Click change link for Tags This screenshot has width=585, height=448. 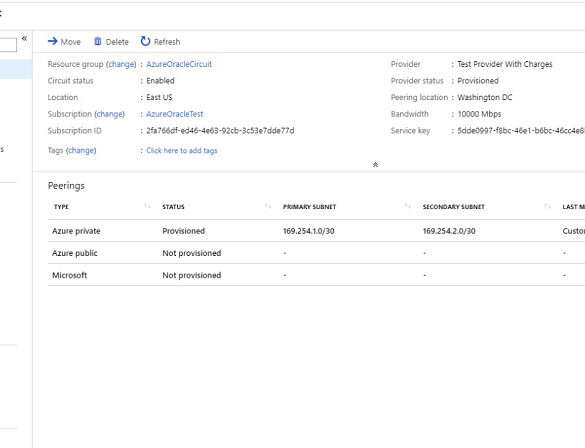[81, 151]
